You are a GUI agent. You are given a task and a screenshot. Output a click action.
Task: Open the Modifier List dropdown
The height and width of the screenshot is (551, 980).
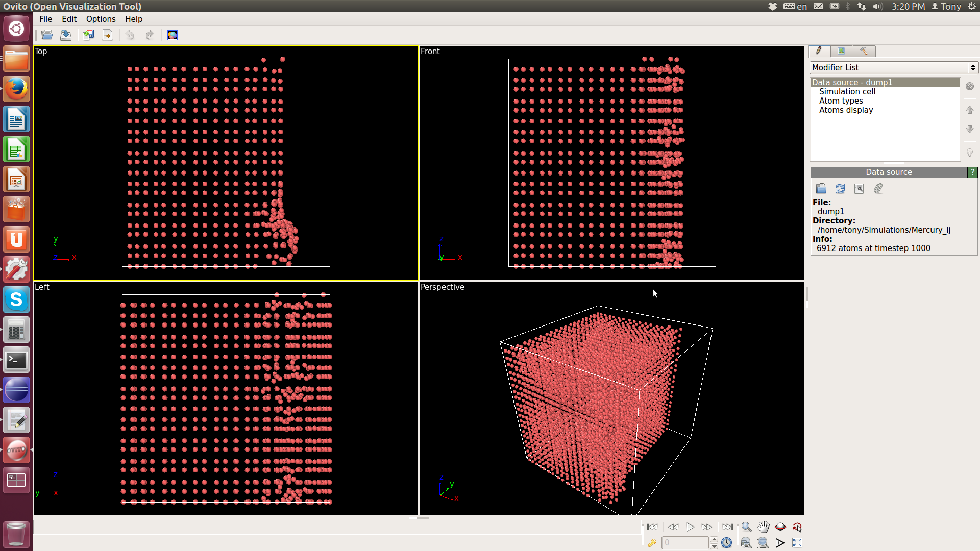[894, 67]
